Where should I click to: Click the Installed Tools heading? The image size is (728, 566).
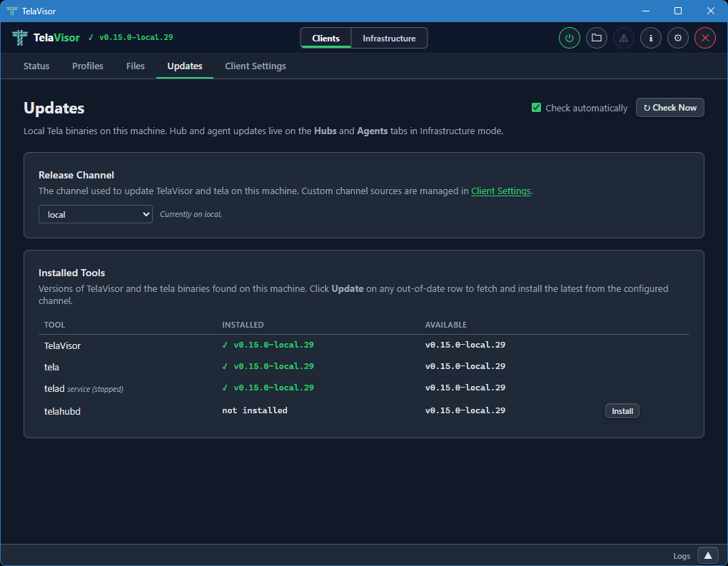pos(71,273)
